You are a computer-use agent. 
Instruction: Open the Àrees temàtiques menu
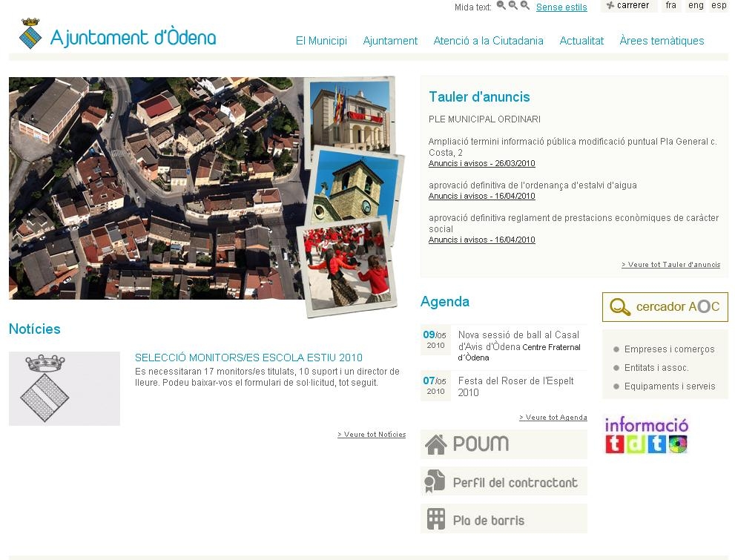click(x=661, y=41)
